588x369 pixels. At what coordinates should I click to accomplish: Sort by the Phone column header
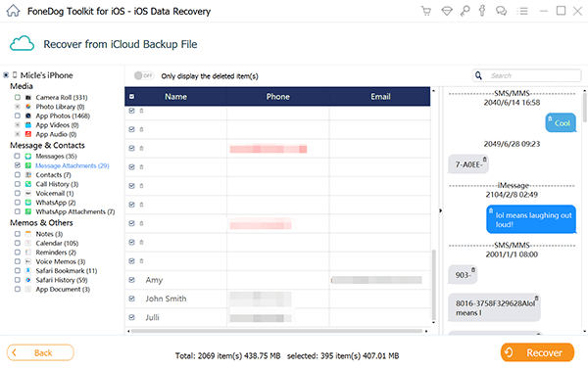(x=278, y=97)
